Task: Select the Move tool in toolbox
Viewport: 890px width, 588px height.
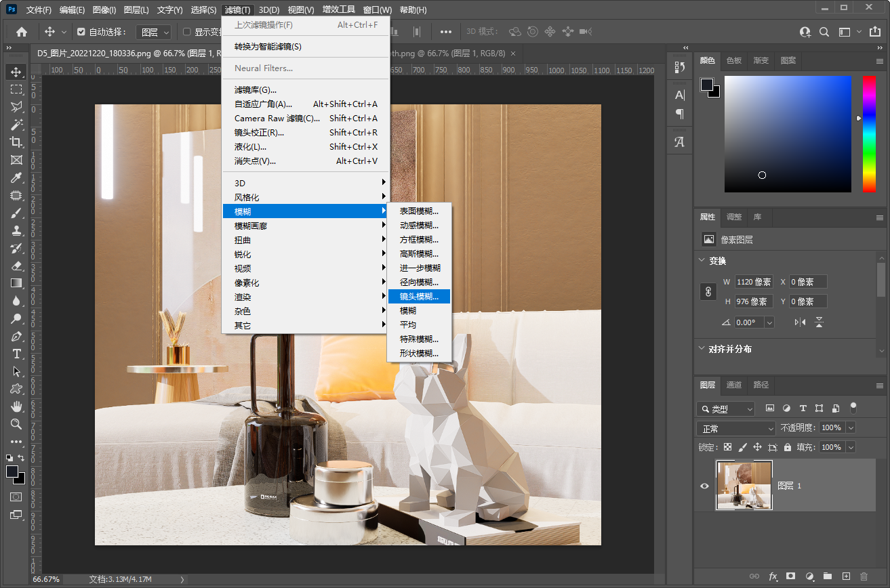Action: [x=16, y=72]
